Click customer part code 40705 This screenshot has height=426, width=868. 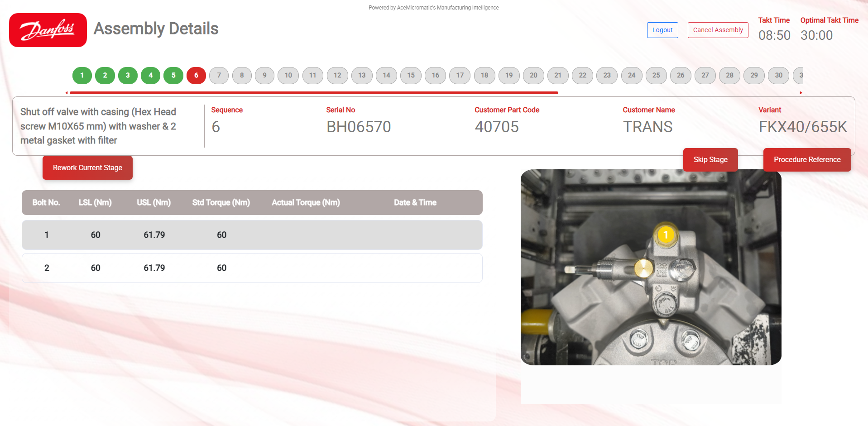(x=497, y=127)
